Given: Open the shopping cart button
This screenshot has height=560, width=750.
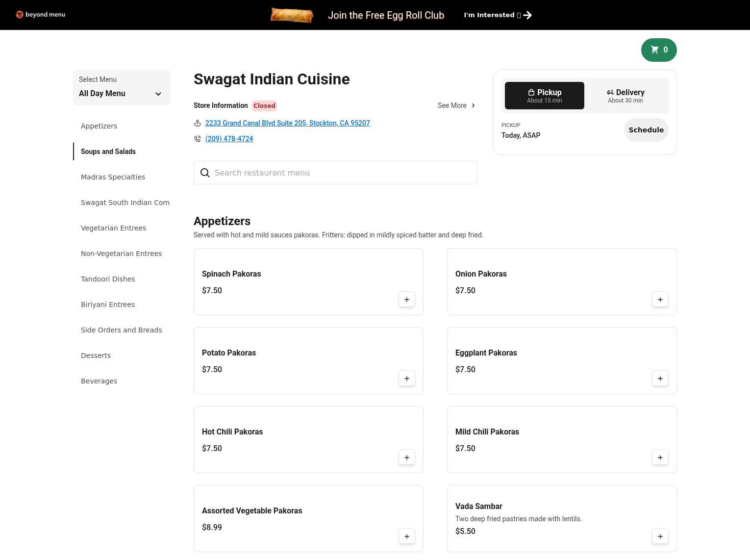Looking at the screenshot, I should 658,50.
